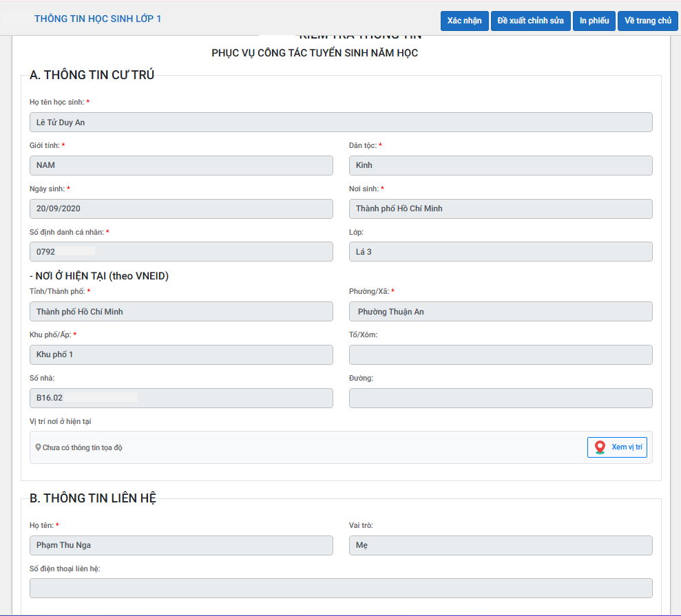
Task: Click the Ngày sinh date field
Action: pos(181,209)
